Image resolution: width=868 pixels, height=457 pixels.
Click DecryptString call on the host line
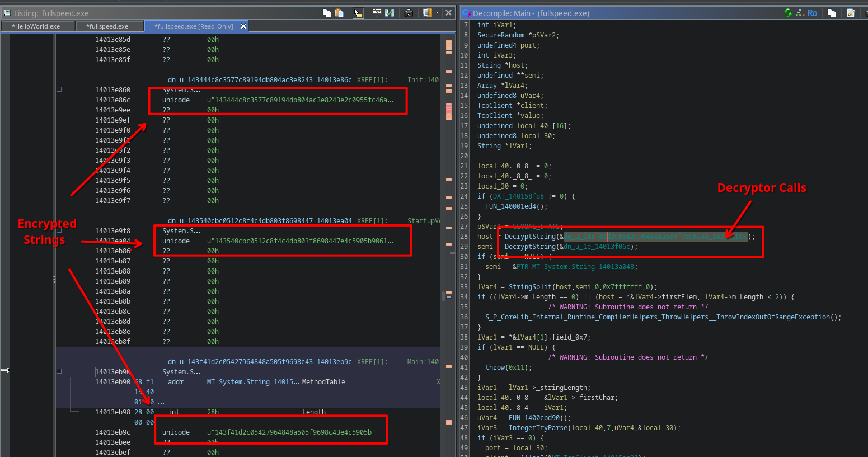coord(530,237)
